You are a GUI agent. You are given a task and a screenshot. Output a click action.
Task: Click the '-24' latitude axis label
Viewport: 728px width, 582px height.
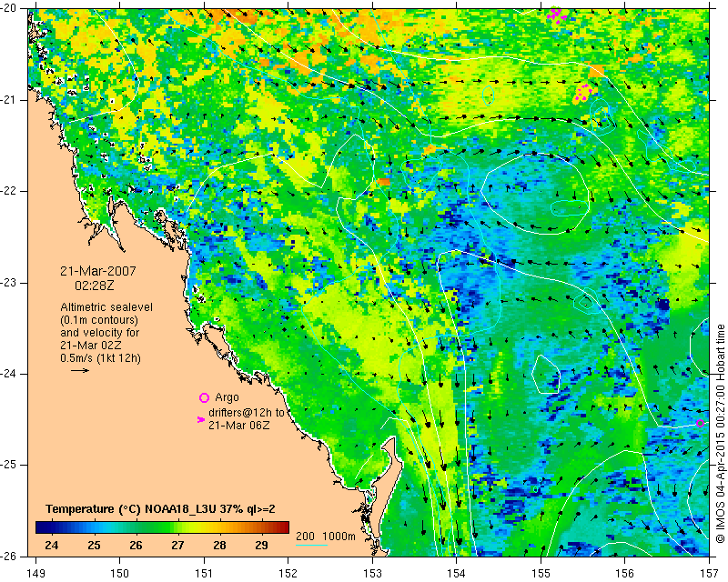(x=9, y=374)
